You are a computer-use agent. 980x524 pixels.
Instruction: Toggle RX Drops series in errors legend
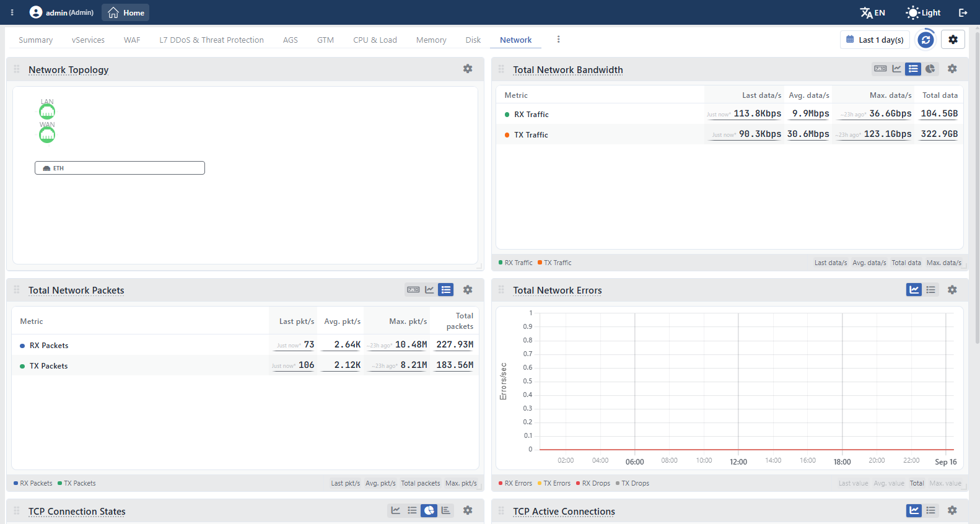coord(593,483)
